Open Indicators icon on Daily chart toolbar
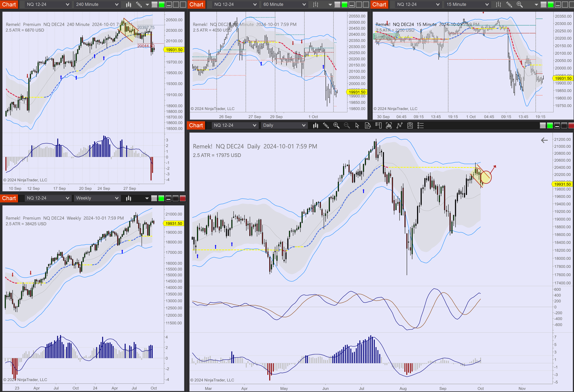The width and height of the screenshot is (574, 392). 389,126
